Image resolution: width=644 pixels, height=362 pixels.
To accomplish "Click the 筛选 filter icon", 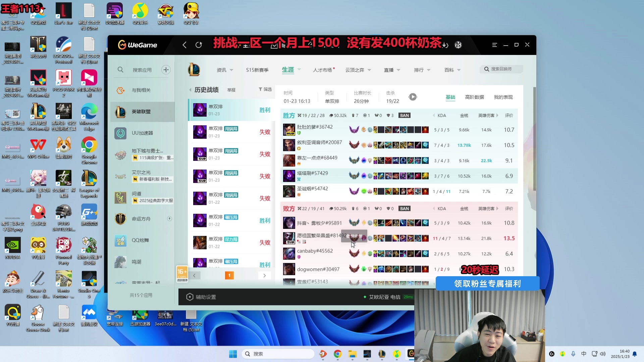I will click(261, 89).
